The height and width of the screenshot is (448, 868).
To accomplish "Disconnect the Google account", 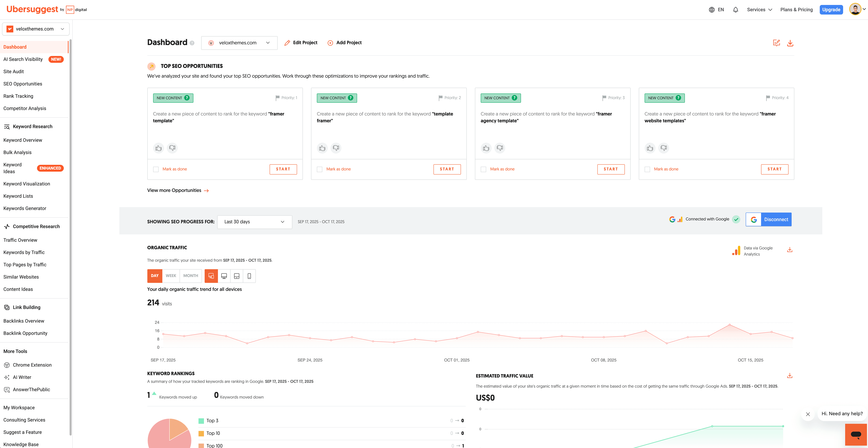I will pos(776,219).
